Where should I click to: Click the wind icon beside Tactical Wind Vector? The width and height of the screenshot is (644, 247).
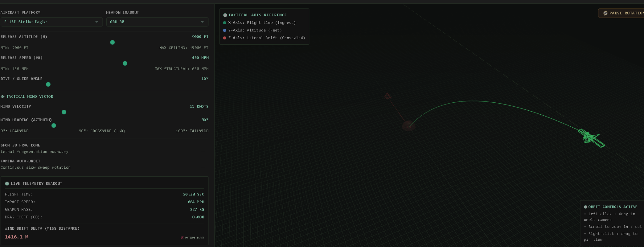[x=3, y=97]
